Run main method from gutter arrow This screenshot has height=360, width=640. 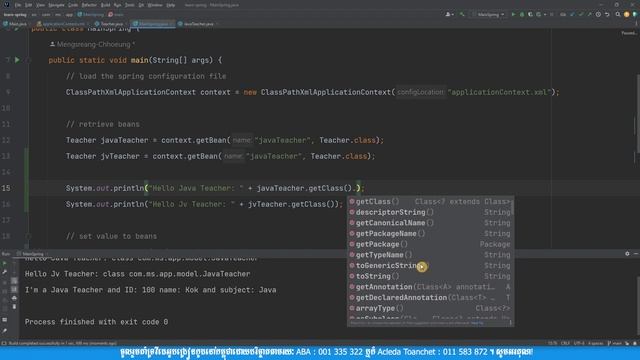17,60
